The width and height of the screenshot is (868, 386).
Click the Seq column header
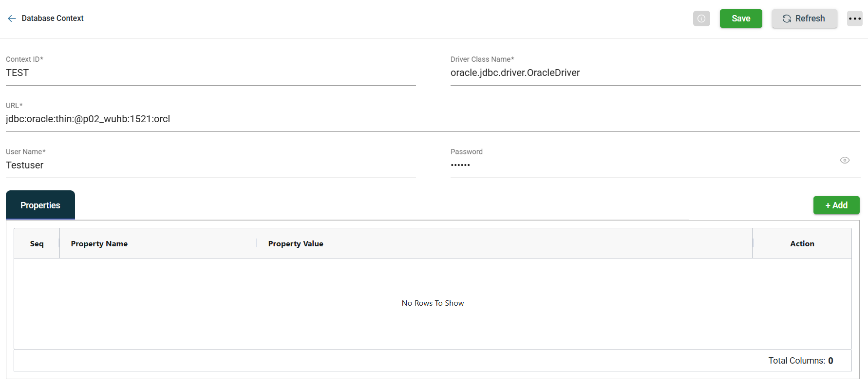pyautogui.click(x=37, y=244)
